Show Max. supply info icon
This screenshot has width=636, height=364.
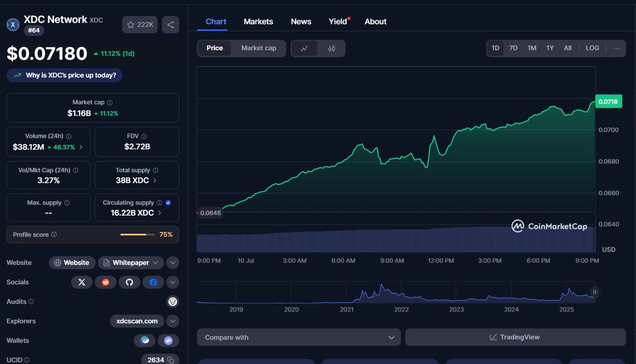[x=66, y=203]
